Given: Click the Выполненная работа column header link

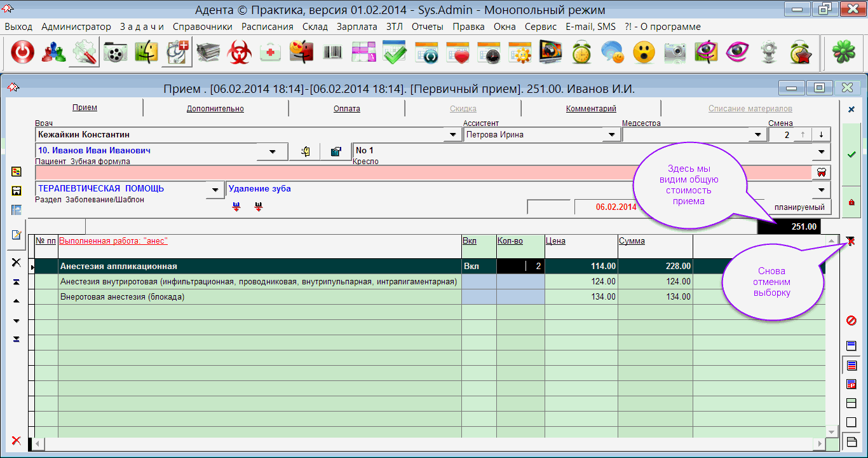Looking at the screenshot, I should 113,241.
